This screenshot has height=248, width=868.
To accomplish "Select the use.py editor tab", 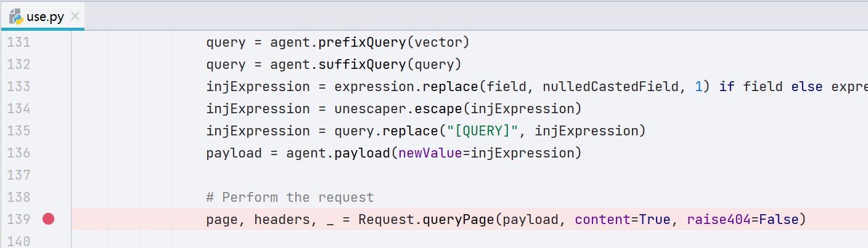I will coord(43,17).
